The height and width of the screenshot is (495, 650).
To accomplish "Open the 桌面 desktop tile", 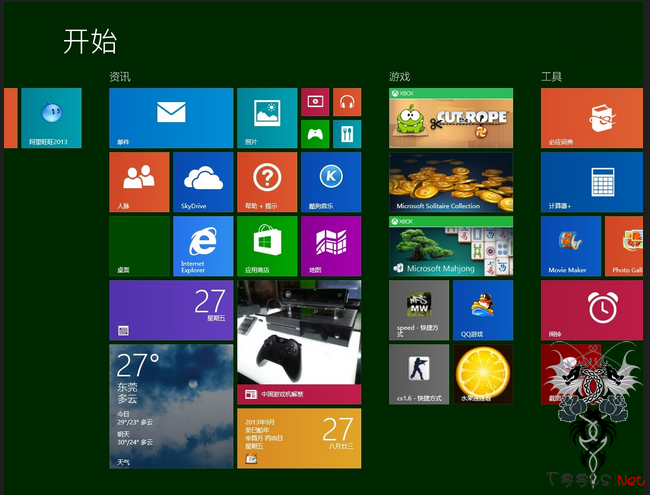I will coord(139,246).
